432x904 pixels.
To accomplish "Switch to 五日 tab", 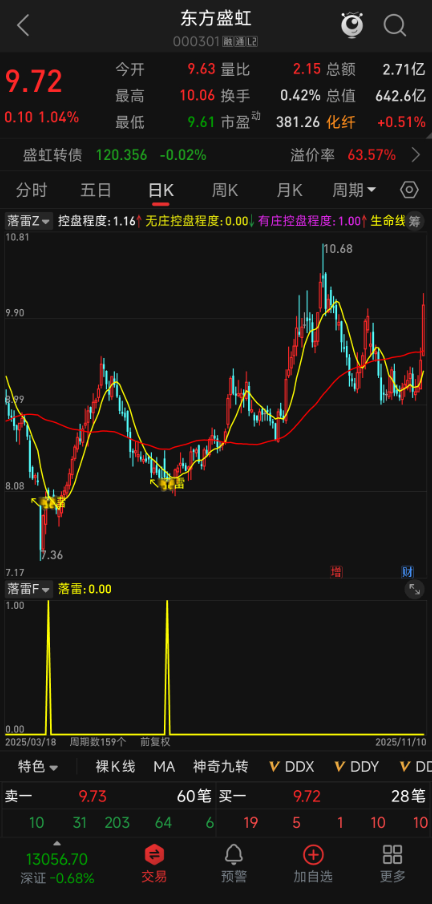I will tap(96, 190).
